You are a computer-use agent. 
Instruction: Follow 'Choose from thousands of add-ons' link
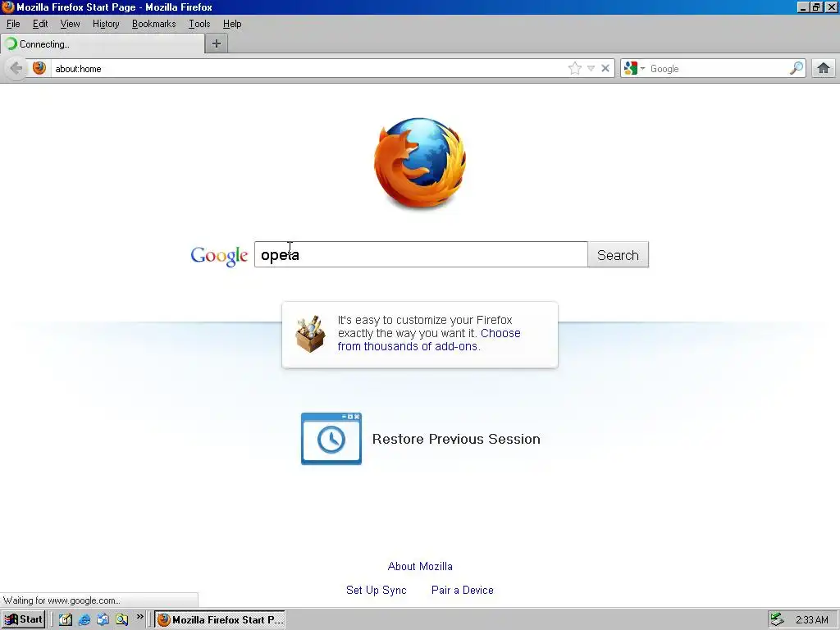(x=428, y=340)
